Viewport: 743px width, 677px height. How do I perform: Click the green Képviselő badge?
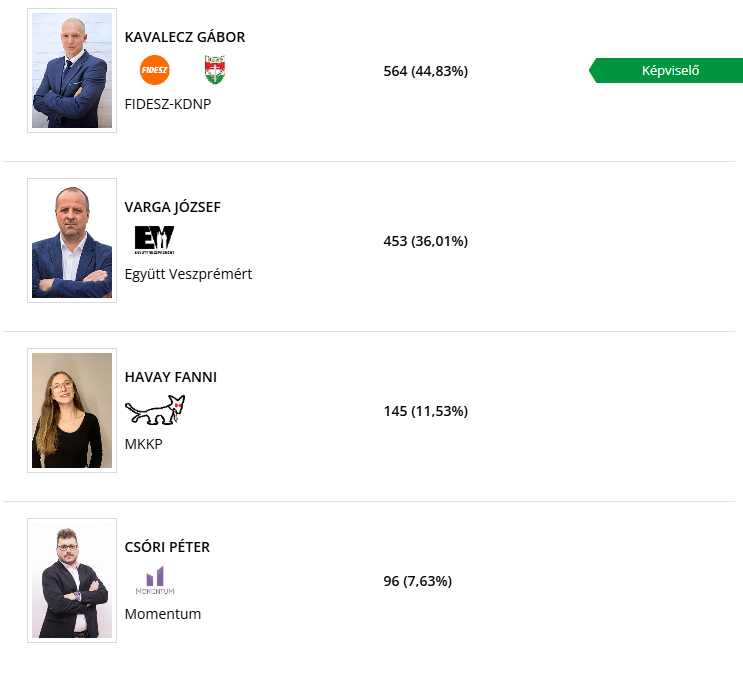pyautogui.click(x=668, y=70)
